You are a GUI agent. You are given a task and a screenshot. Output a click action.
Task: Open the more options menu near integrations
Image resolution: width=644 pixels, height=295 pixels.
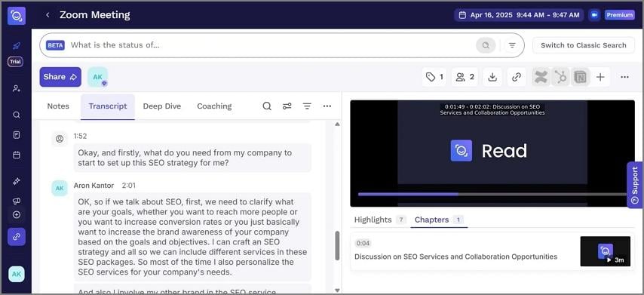624,77
